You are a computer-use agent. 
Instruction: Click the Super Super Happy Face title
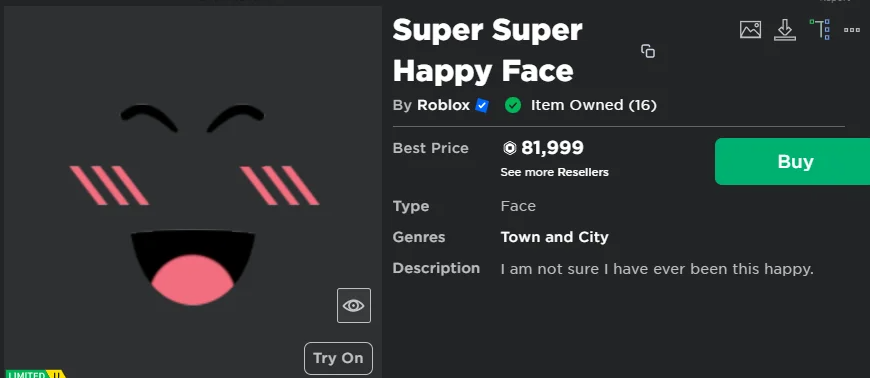click(487, 51)
